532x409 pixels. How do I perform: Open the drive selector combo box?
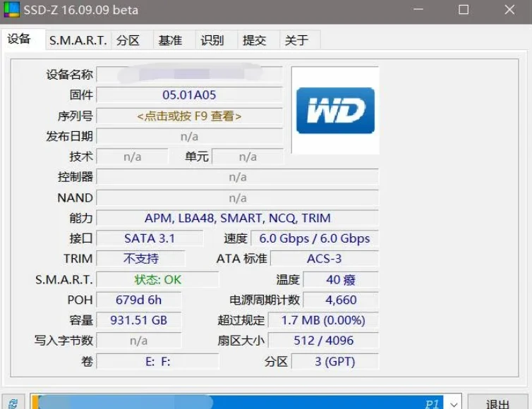point(240,403)
